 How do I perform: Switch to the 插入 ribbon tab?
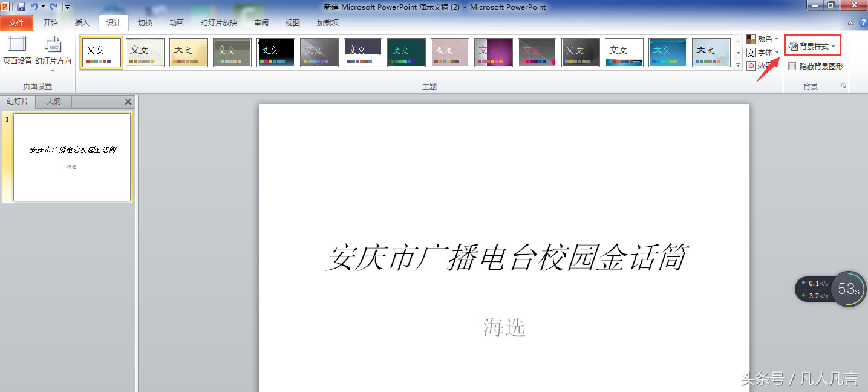pyautogui.click(x=82, y=23)
